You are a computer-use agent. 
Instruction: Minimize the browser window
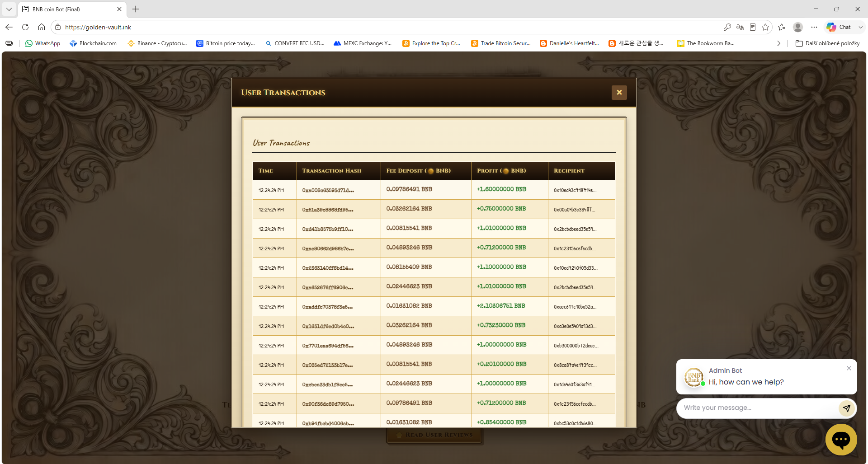click(816, 9)
